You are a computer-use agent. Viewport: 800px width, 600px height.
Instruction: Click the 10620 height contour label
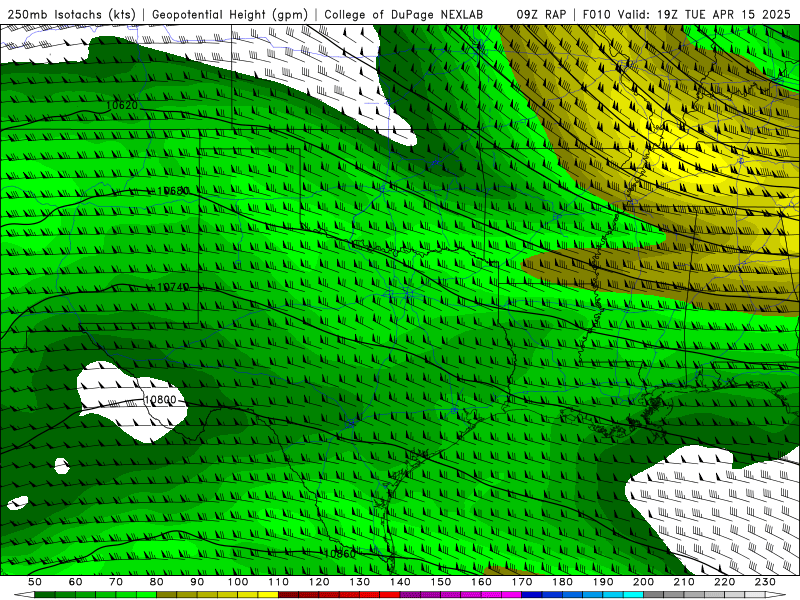click(122, 106)
